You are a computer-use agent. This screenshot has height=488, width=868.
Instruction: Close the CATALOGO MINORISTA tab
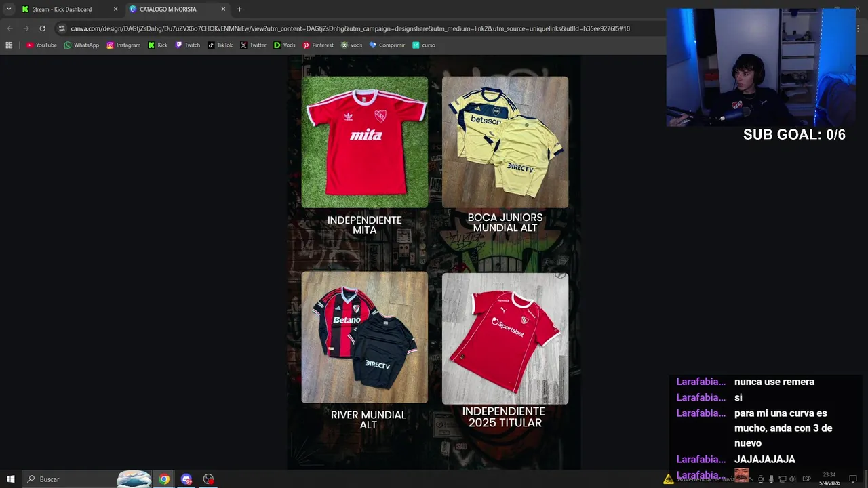[223, 9]
